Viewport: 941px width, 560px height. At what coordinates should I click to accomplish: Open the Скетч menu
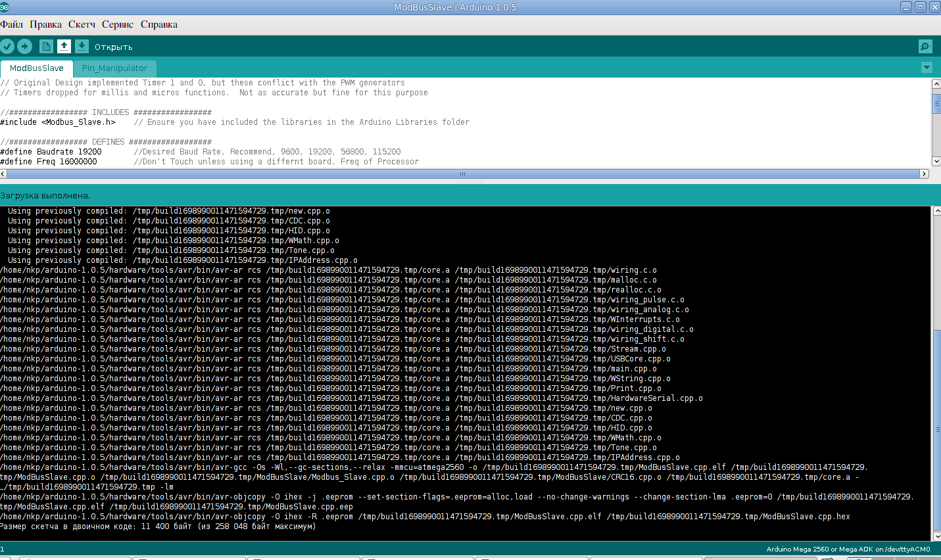coord(82,24)
